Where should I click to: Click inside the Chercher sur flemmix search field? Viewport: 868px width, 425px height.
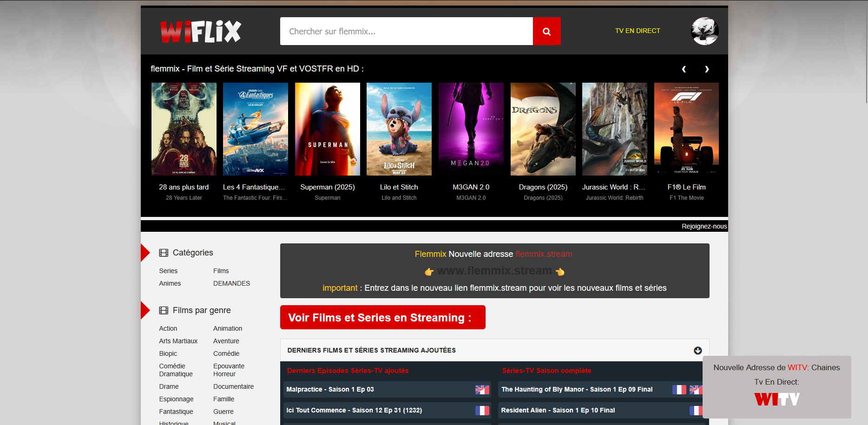pyautogui.click(x=407, y=31)
